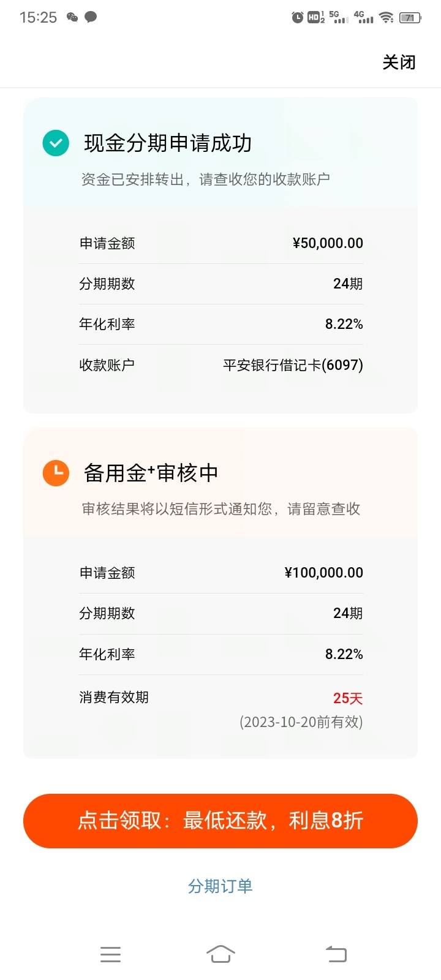The width and height of the screenshot is (441, 980).
Task: Tap the 申请金额 ¥50,000.00 row
Action: point(221,243)
